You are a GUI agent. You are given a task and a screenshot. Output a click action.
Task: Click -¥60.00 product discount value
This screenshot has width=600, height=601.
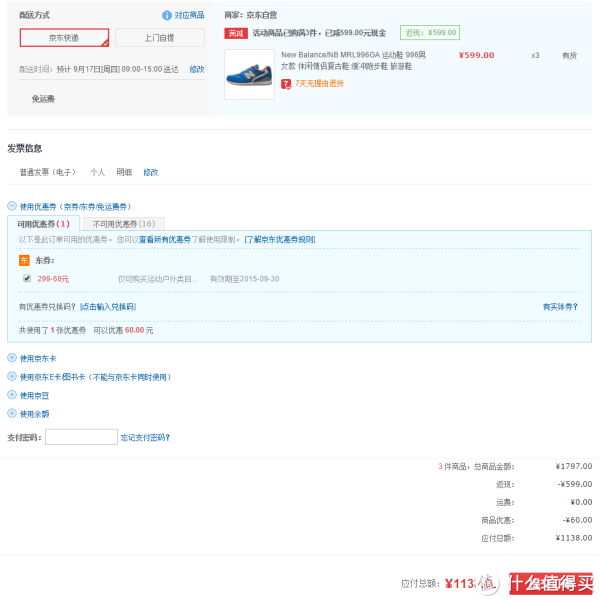point(577,520)
